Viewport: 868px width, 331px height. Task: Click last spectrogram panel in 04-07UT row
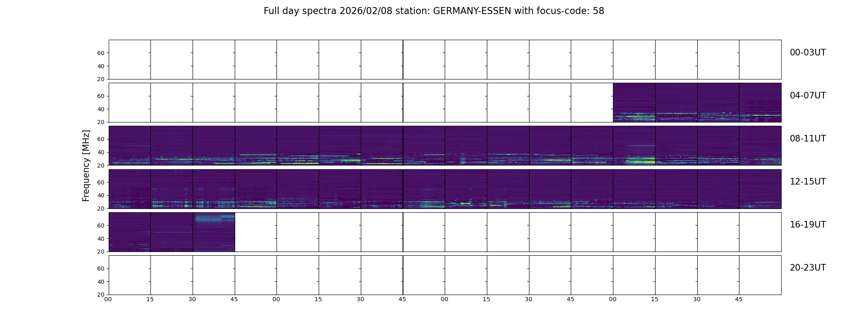click(760, 103)
